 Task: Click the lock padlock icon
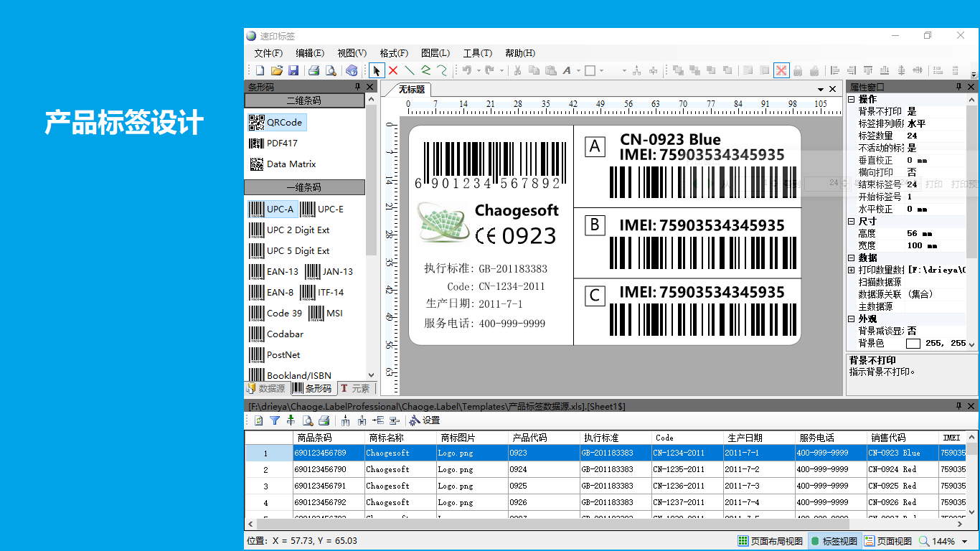pos(798,70)
